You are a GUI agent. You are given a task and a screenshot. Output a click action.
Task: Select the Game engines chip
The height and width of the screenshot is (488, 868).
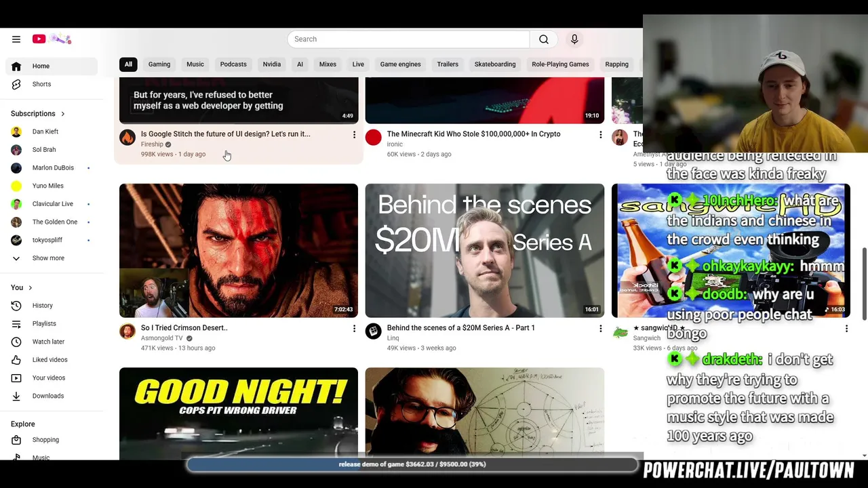pos(400,64)
